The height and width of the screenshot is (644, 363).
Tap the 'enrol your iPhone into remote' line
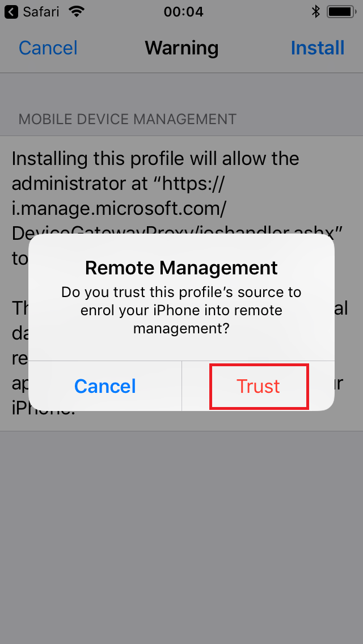coord(181,310)
